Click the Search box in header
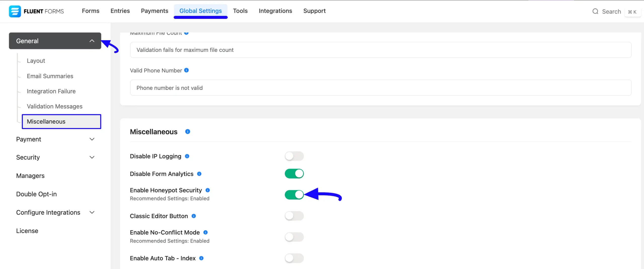Viewport: 644px width, 269px height. [x=611, y=12]
